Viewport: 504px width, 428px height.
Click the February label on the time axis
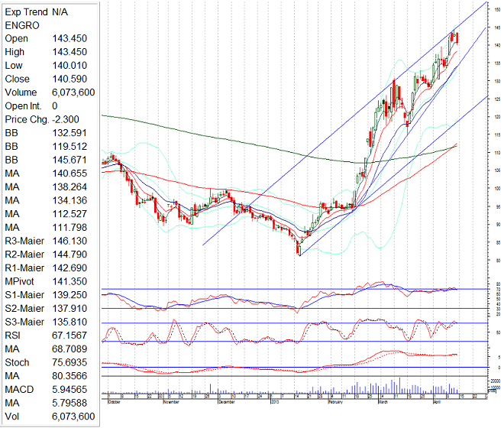click(334, 400)
